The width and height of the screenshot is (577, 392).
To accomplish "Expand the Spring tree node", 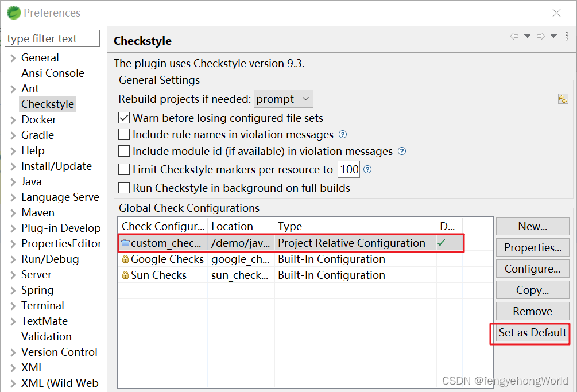I will tap(13, 290).
